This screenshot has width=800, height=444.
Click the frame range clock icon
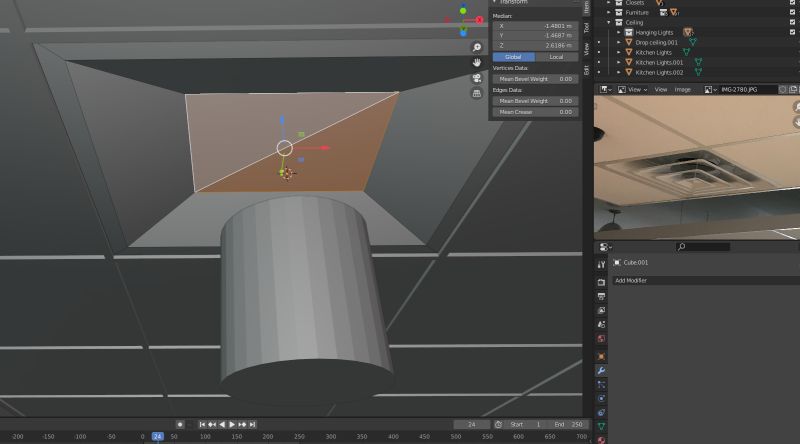point(498,424)
